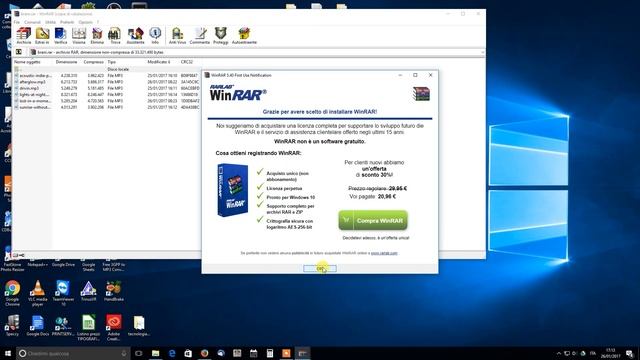The height and width of the screenshot is (360, 640).
Task: Click the Info toolbar icon
Action: click(x=155, y=36)
